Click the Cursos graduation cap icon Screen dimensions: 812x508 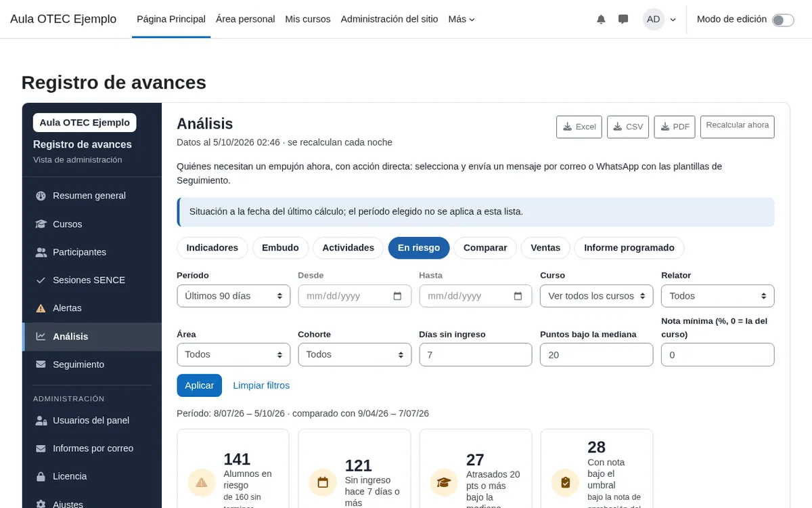[41, 224]
